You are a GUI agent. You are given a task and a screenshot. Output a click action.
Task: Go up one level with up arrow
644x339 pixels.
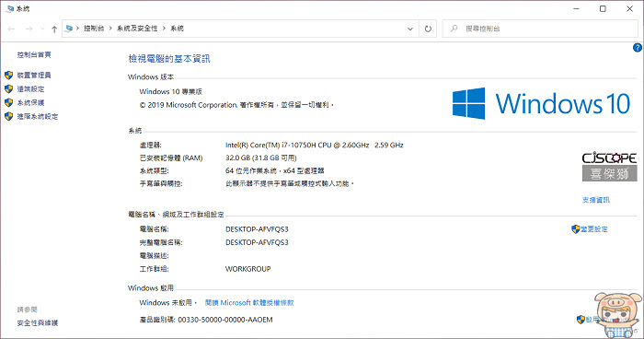(54, 29)
